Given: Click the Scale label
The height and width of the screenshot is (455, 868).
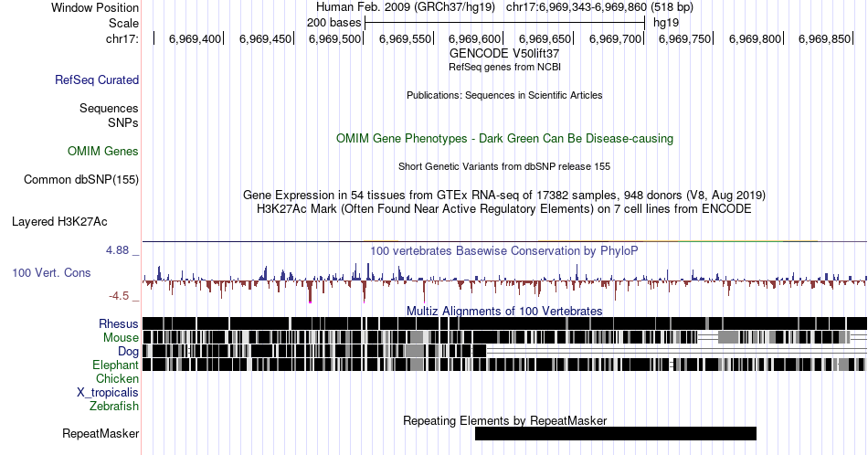Looking at the screenshot, I should (x=123, y=23).
